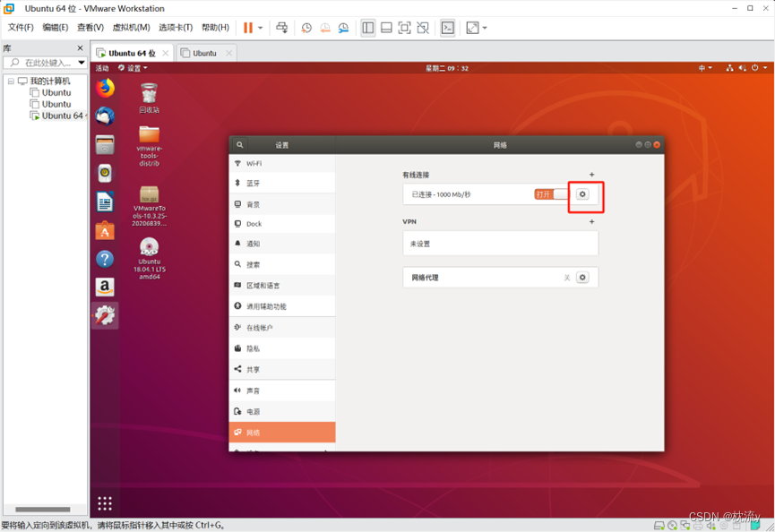Screen dimensions: 775x532
Task: Enter full screen mode
Action: pos(404,28)
